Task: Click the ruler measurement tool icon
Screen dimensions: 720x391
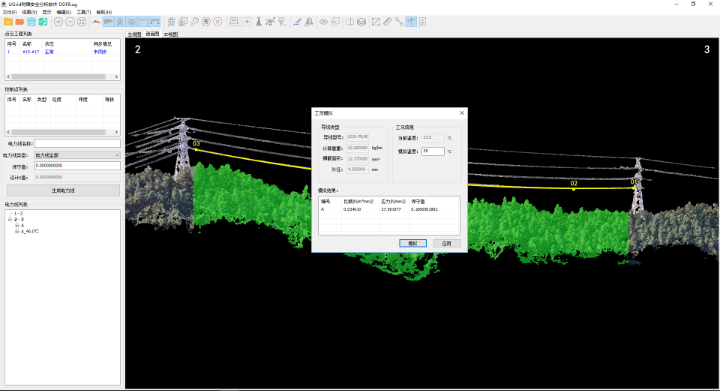Action: pyautogui.click(x=388, y=22)
